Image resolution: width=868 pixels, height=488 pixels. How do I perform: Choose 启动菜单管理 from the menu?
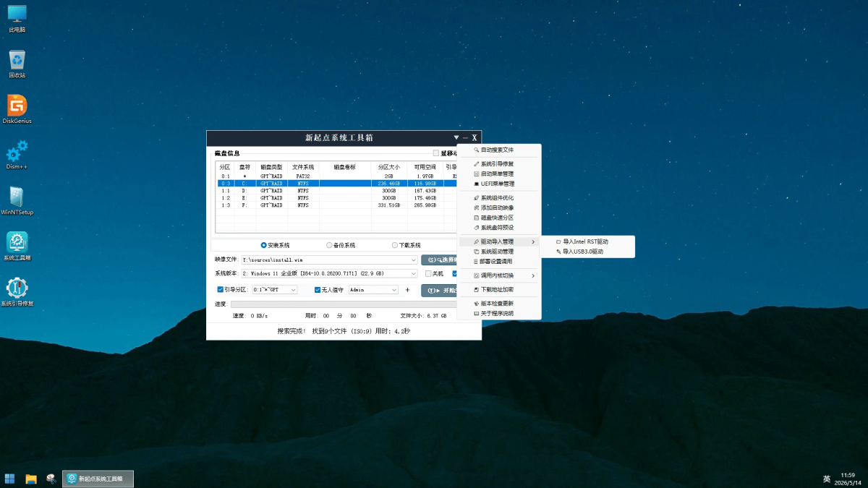tap(499, 174)
